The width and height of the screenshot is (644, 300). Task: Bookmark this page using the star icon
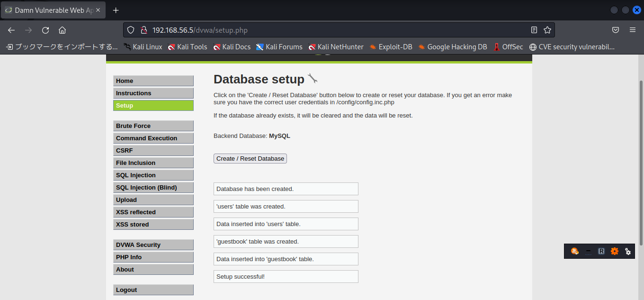pyautogui.click(x=547, y=29)
